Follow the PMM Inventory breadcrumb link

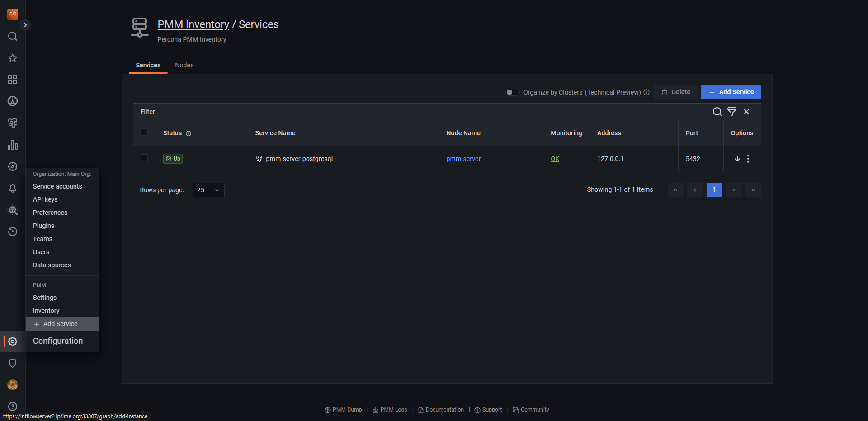(x=193, y=24)
